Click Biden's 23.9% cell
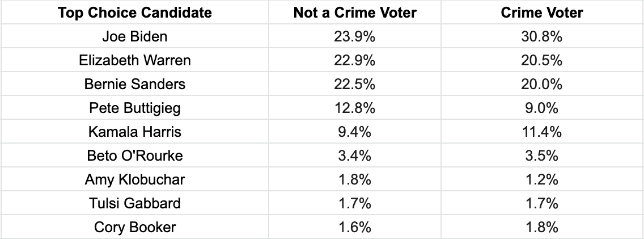 [355, 36]
